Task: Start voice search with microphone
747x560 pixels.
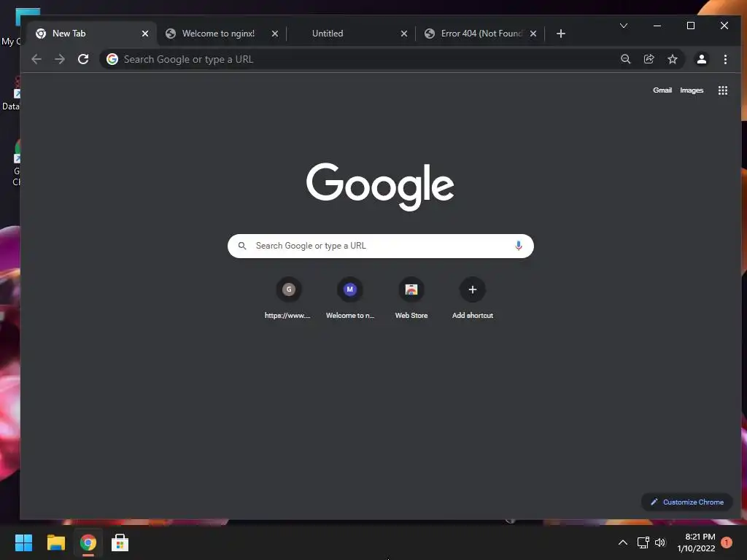Action: coord(519,246)
